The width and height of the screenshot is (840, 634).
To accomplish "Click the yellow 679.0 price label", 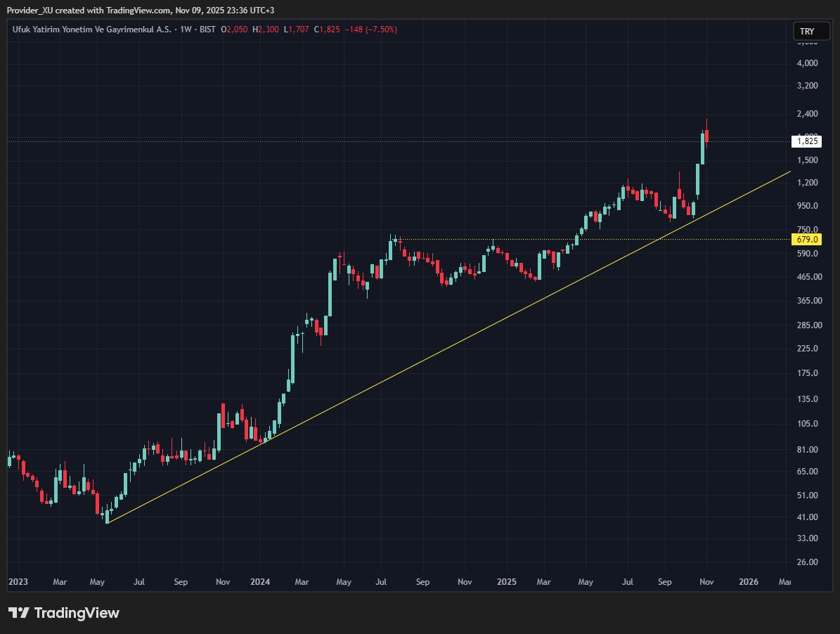I will pos(806,240).
